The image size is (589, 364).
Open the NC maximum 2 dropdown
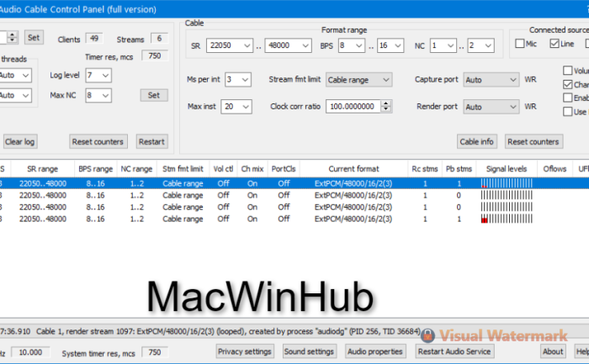[480, 45]
